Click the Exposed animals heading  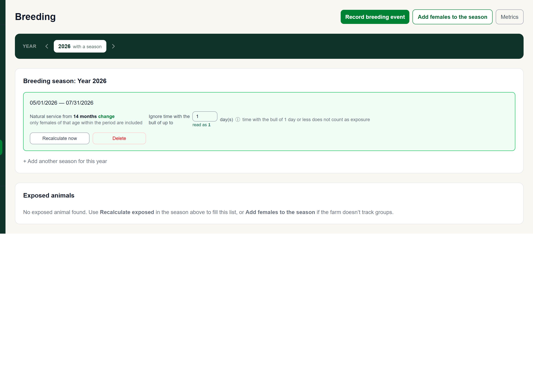[49, 195]
